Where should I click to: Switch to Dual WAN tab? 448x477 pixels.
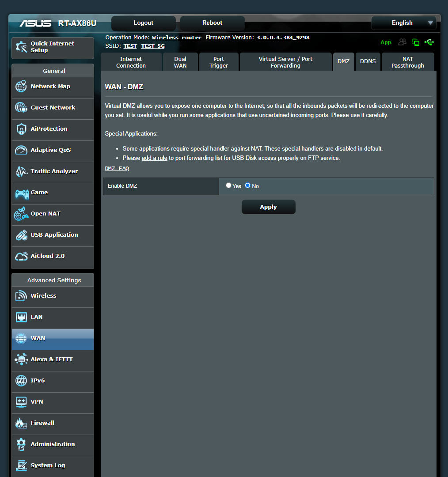pos(180,62)
